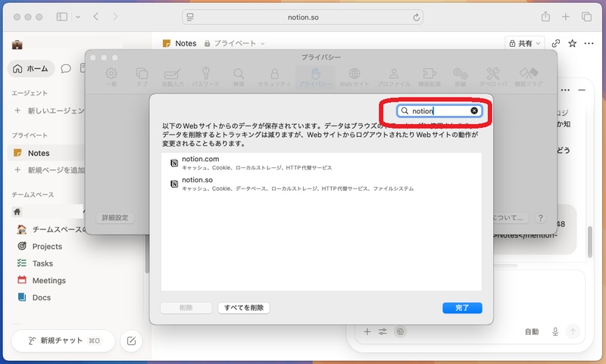The height and width of the screenshot is (364, 606).
Task: Add 新しいエージェント in Notion sidebar
Action: point(48,110)
